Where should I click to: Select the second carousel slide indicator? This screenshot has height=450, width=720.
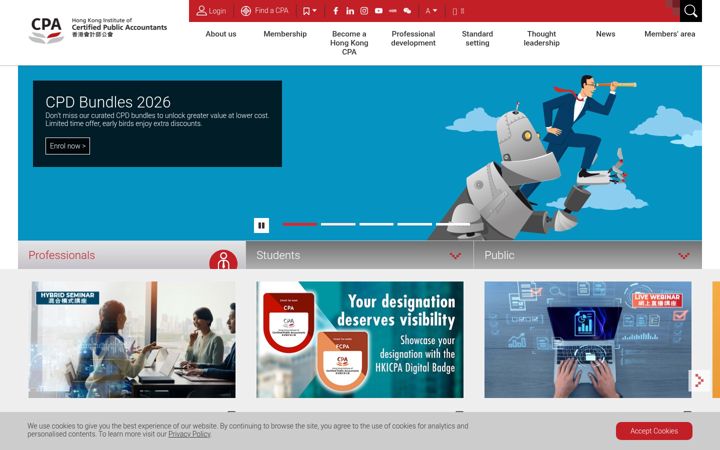[x=338, y=225]
